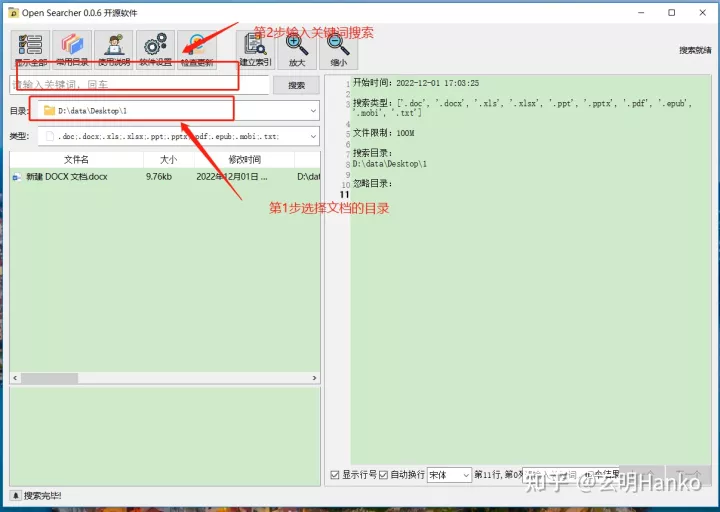Viewport: 720px width, 512px height.
Task: Click the folder icon in the 目录 field
Action: click(49, 111)
